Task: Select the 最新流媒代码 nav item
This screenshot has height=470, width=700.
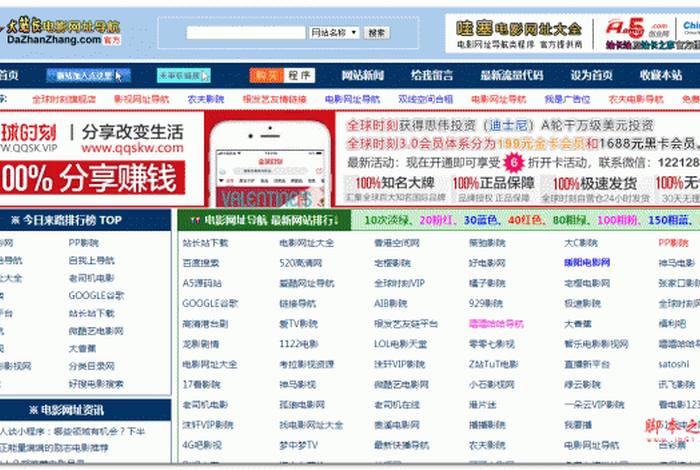Action: (x=511, y=75)
